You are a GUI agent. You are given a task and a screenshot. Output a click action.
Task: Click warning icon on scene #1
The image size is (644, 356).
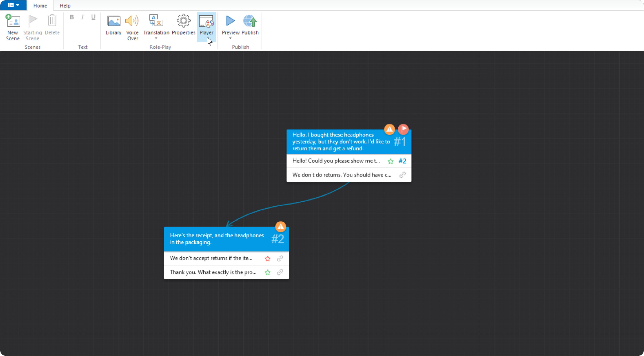point(389,129)
